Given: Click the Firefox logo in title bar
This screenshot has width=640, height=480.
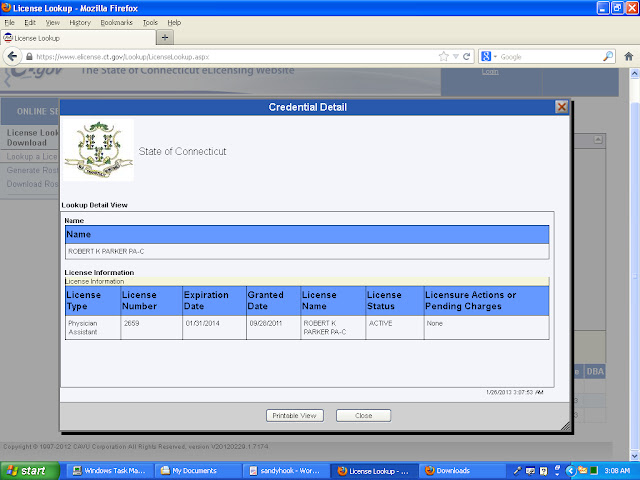Looking at the screenshot, I should click(x=6, y=7).
